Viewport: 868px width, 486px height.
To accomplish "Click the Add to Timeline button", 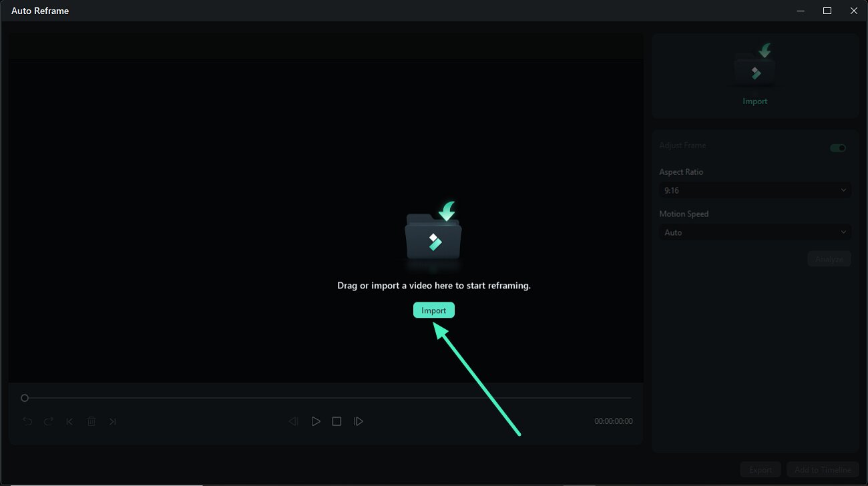I will click(x=823, y=470).
